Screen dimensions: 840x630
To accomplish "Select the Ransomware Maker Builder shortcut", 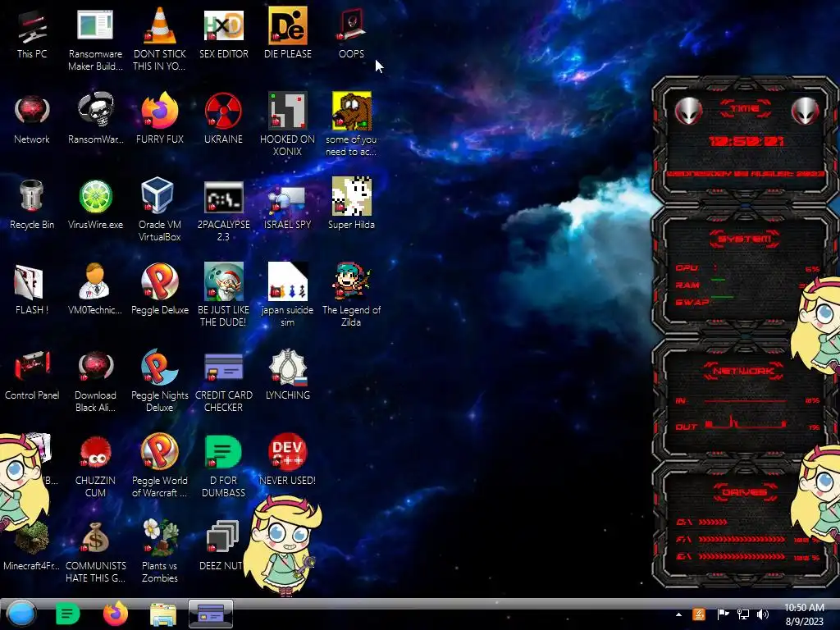I will tap(95, 25).
